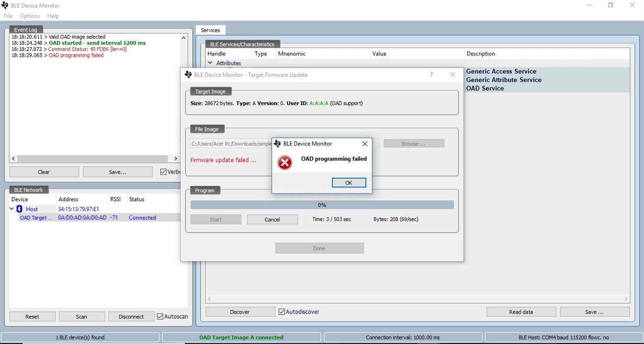Click the Device column header in BLE Network
Screen dimensions: 644x344
(x=32, y=199)
